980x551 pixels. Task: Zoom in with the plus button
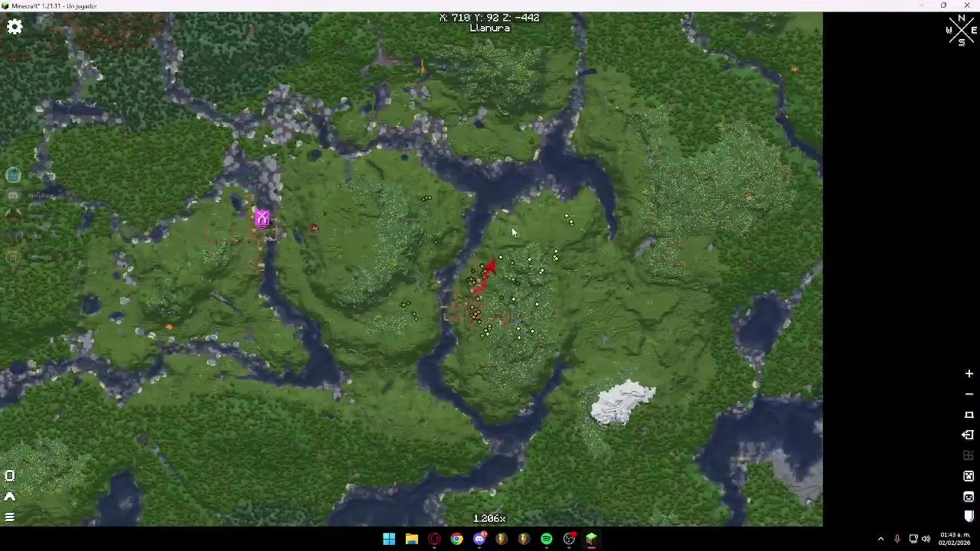click(969, 373)
